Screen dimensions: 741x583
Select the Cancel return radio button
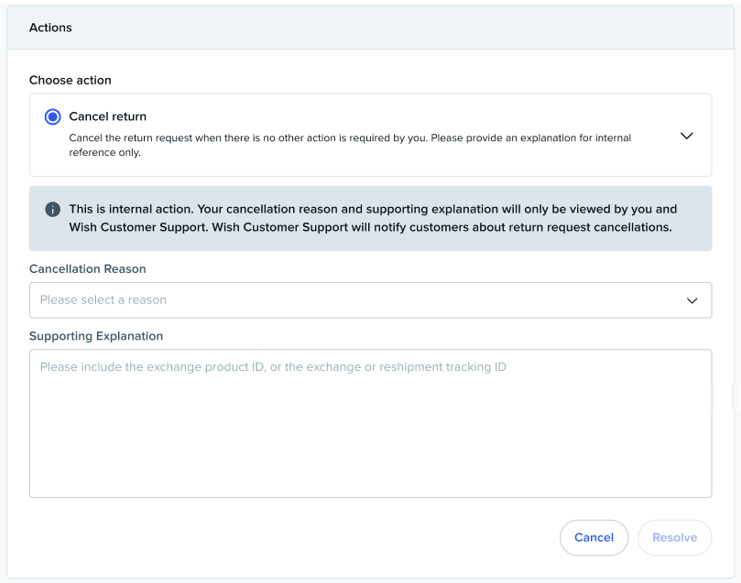coord(53,117)
